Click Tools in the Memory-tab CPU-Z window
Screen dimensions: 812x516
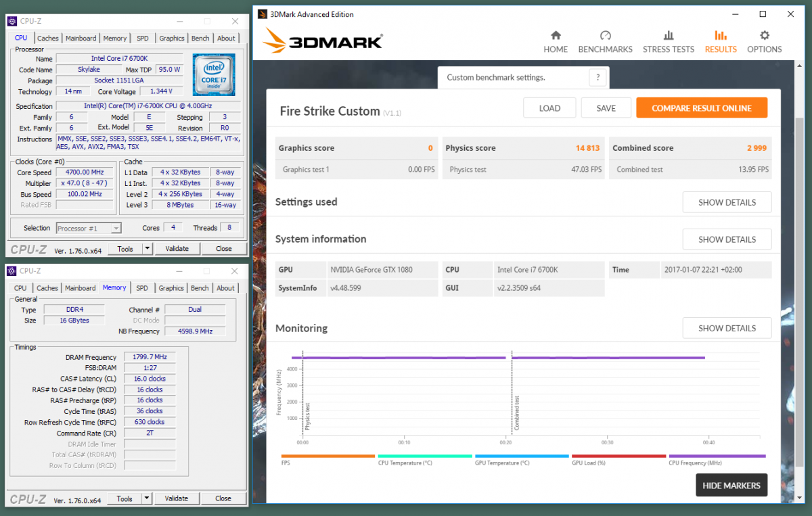click(125, 498)
